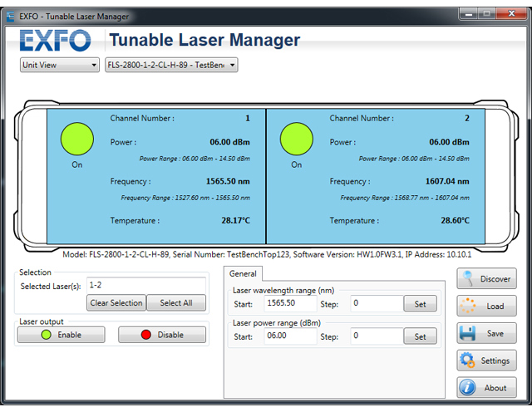This screenshot has width=532, height=412.
Task: Open the Unit View dropdown
Action: click(x=59, y=65)
